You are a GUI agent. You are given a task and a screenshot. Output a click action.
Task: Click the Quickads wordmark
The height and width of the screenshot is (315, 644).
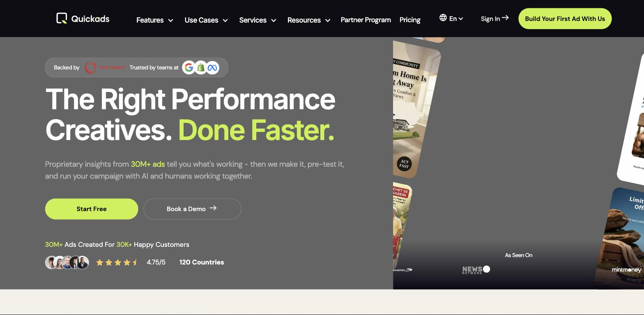[90, 18]
